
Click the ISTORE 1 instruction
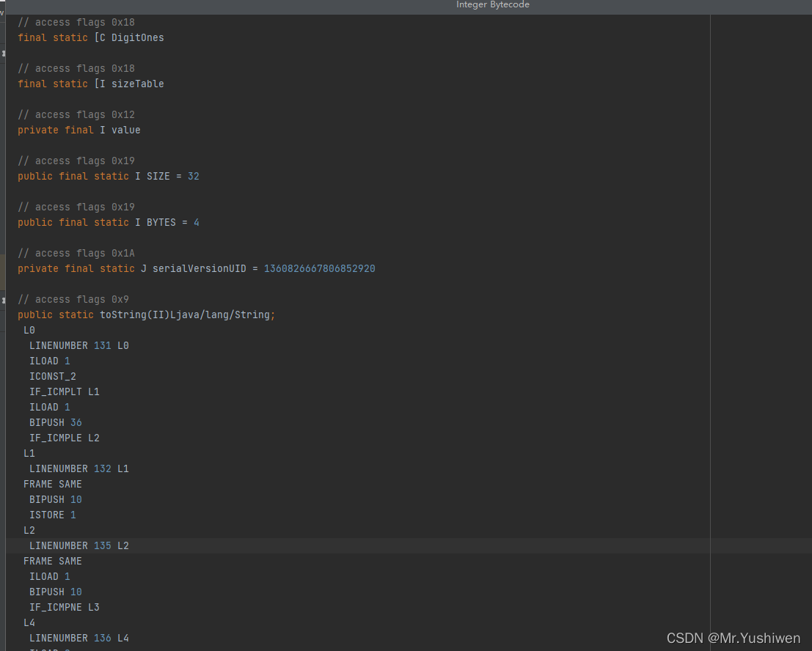53,515
